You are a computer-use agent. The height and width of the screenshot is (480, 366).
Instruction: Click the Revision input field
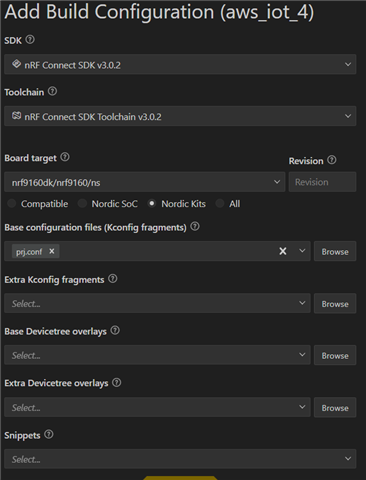pos(322,182)
